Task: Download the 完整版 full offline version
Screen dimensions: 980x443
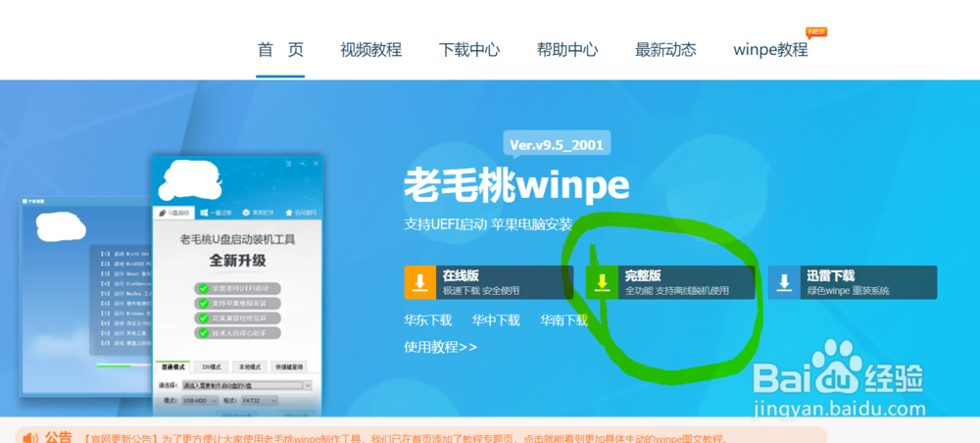Action: (x=670, y=282)
